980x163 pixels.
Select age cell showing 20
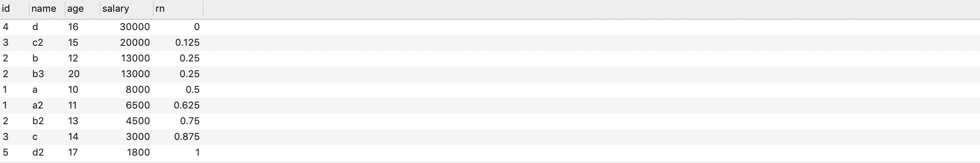[x=83, y=74]
